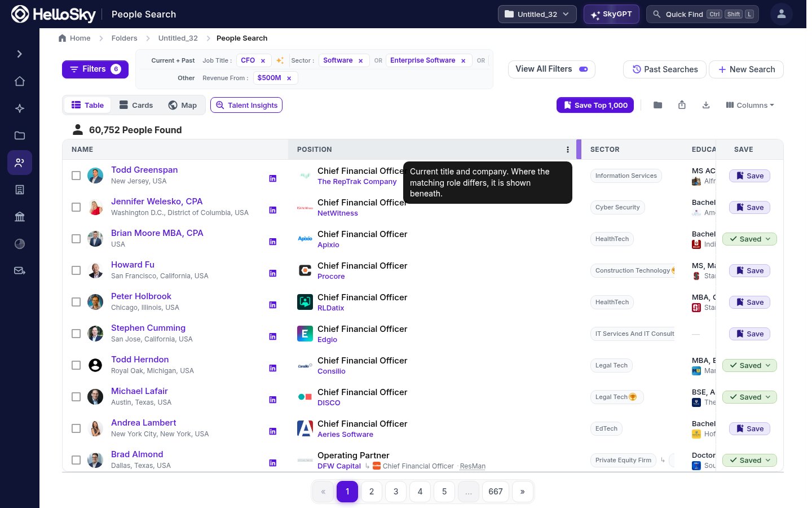Start a New Search
The image size is (812, 508).
746,69
